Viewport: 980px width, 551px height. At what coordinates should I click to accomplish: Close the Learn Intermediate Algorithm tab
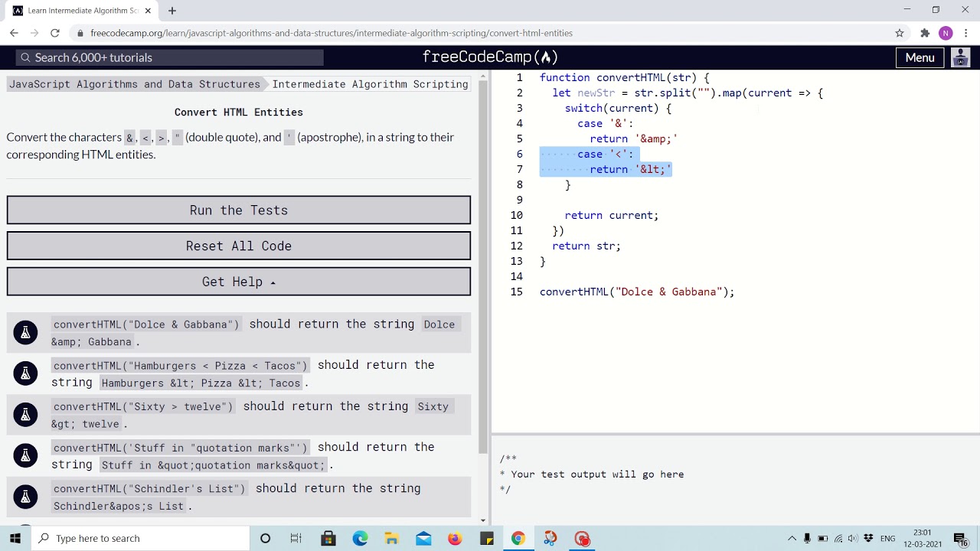pos(148,11)
